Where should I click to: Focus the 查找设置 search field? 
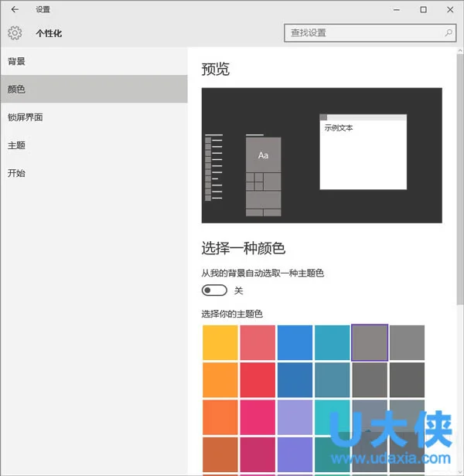click(370, 32)
